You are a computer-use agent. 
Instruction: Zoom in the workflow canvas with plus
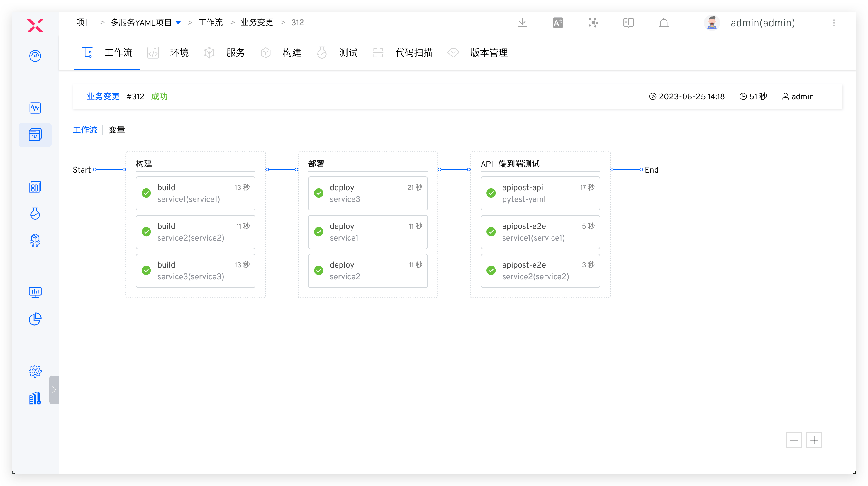(x=813, y=440)
